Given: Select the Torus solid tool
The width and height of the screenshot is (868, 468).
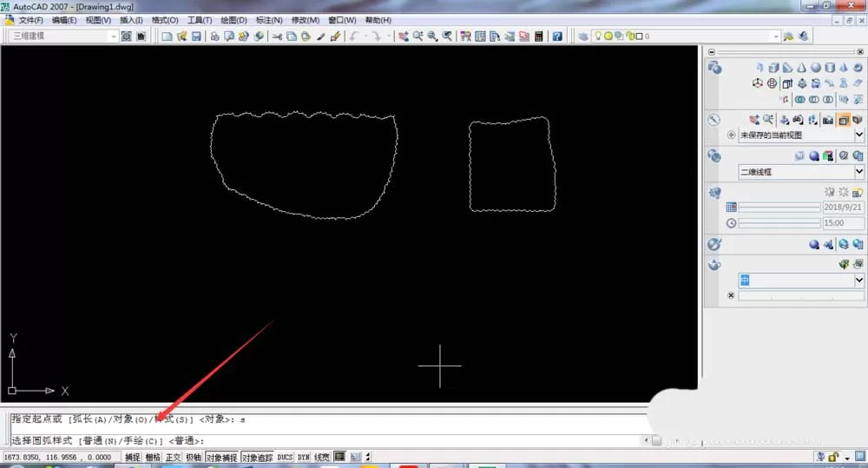Looking at the screenshot, I should [858, 68].
